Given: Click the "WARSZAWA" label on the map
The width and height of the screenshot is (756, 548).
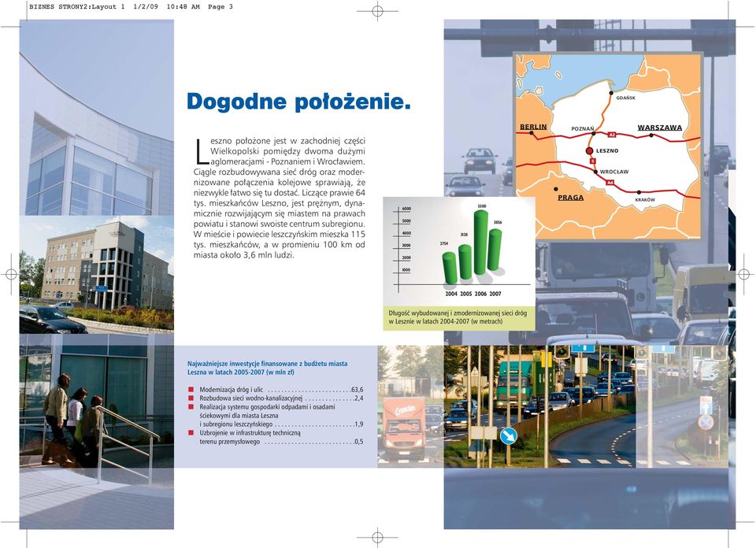Looking at the screenshot, I should [660, 128].
